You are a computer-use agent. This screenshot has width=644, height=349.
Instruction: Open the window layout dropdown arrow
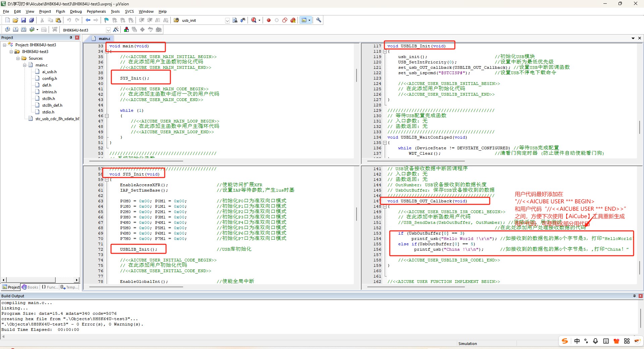pyautogui.click(x=309, y=20)
